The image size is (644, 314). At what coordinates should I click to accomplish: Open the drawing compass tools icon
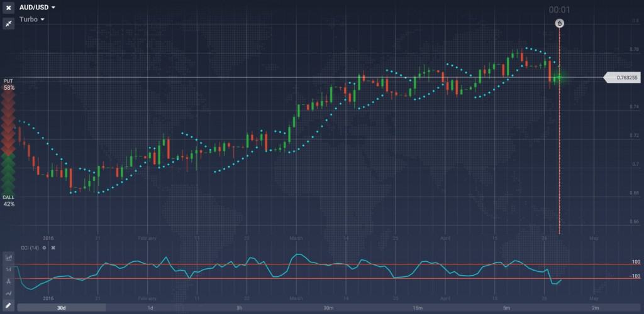[8, 281]
